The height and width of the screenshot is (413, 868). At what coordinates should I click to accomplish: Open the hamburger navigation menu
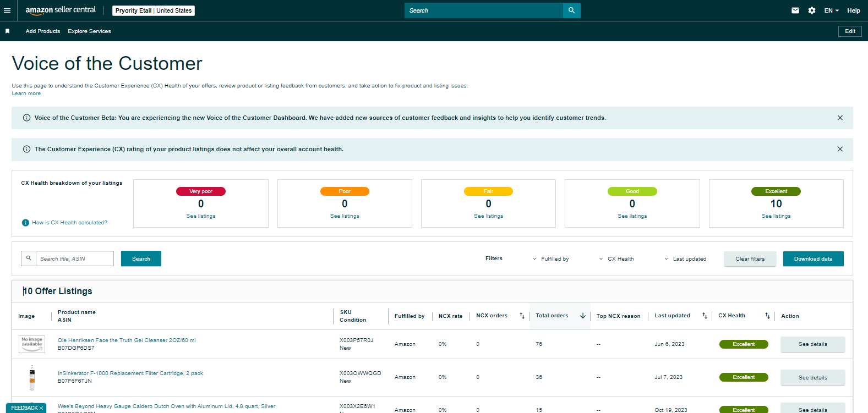(x=7, y=10)
